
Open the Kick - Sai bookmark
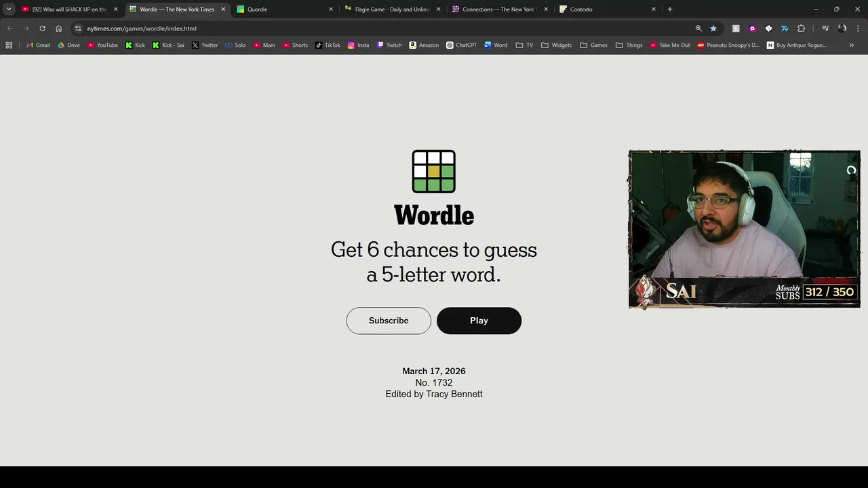point(168,45)
